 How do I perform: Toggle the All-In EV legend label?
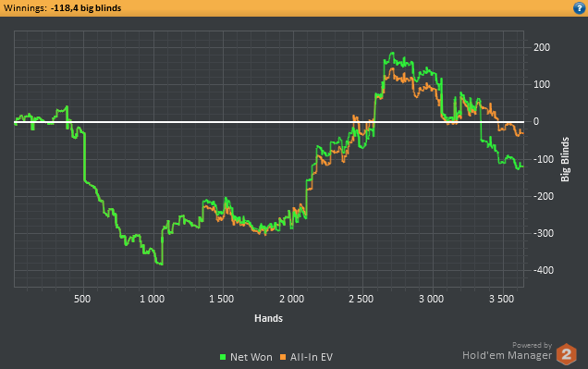click(312, 357)
